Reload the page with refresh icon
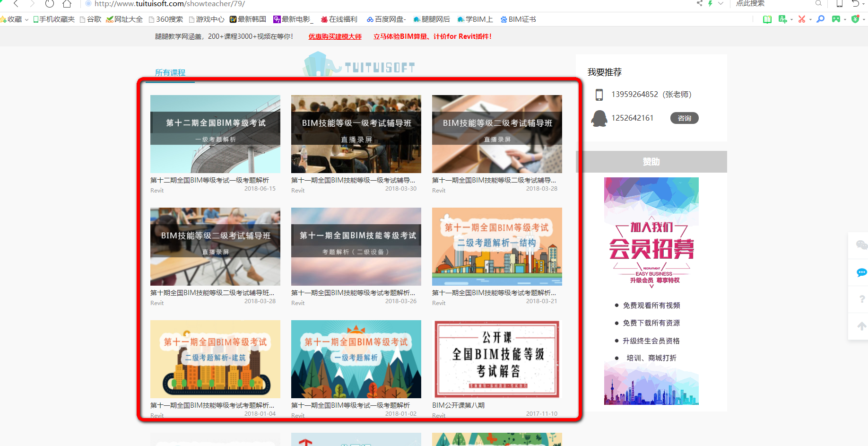The width and height of the screenshot is (868, 446). [49, 4]
